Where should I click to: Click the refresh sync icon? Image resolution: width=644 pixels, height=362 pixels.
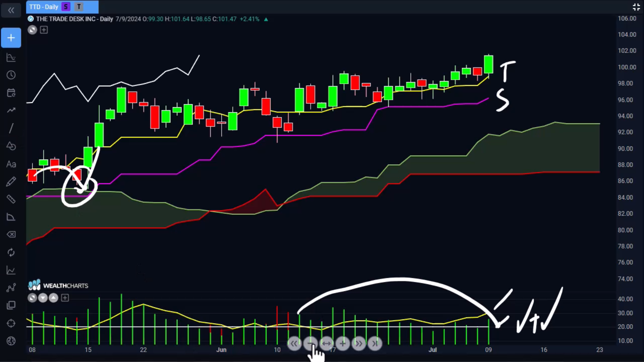click(11, 252)
